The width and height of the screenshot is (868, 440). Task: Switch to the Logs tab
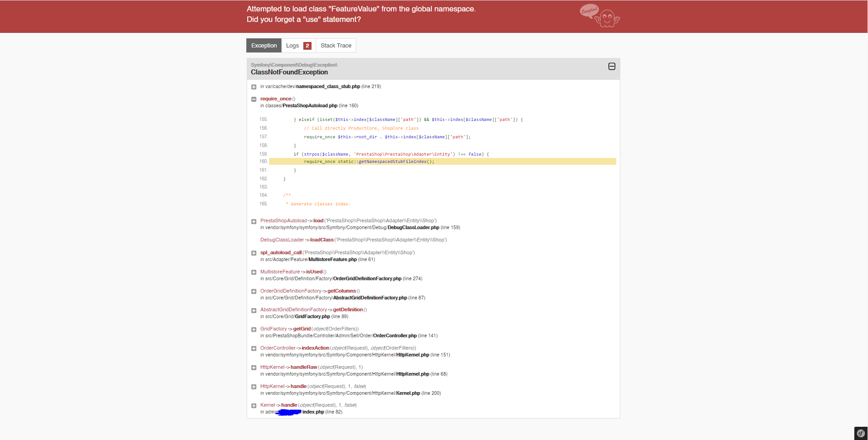pyautogui.click(x=298, y=46)
